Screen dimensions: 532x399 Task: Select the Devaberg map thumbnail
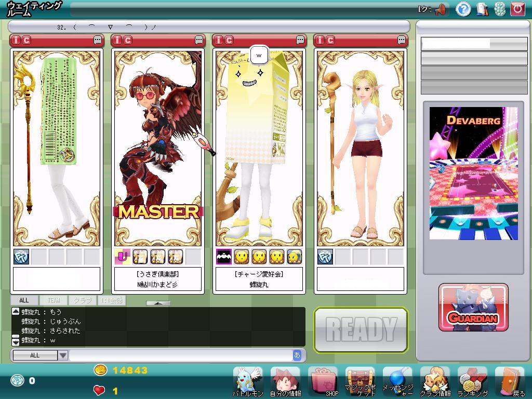473,174
